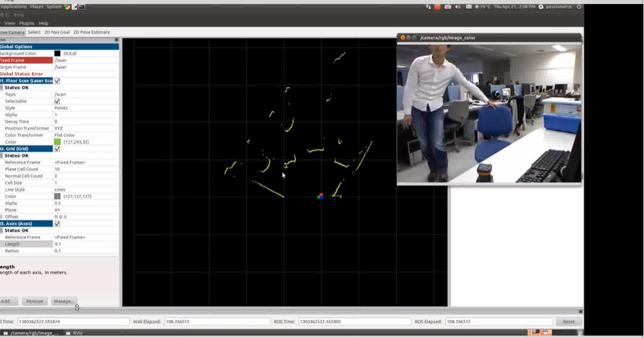
Task: Pick the green Floor Scan Color swatch
Action: point(57,142)
